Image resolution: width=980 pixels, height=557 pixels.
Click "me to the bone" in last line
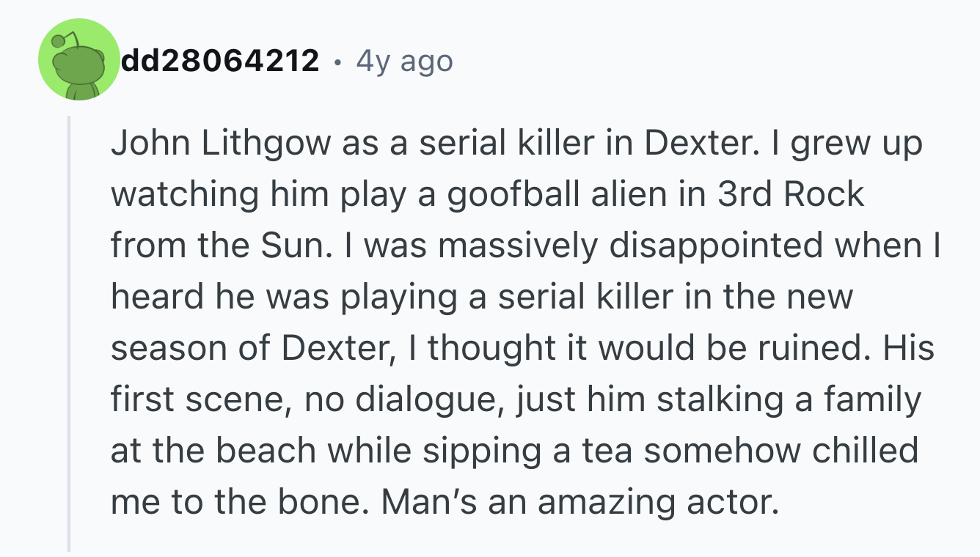pos(243,503)
